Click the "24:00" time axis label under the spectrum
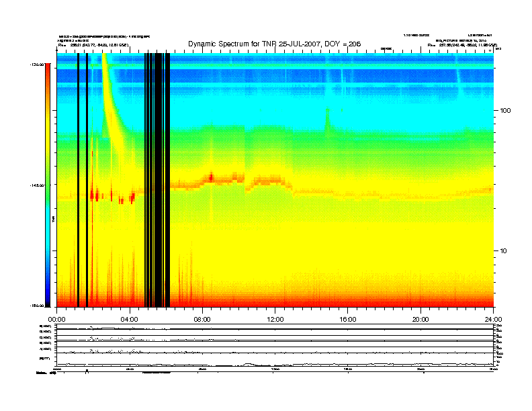This screenshot has width=532, height=411. point(493,320)
